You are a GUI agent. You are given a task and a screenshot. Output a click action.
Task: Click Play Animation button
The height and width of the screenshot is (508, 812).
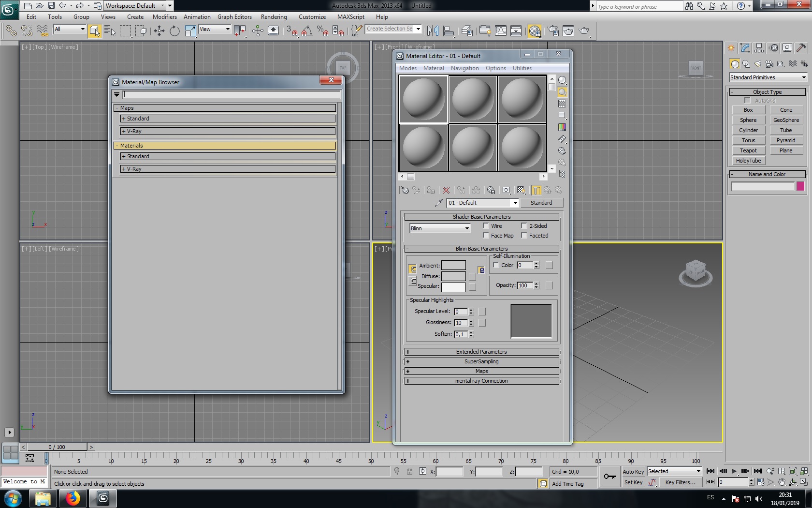pyautogui.click(x=734, y=471)
